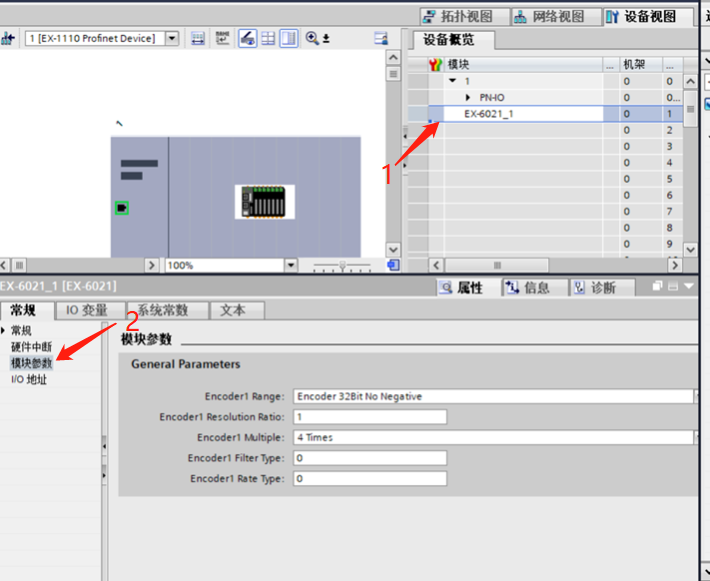710x581 pixels.
Task: Click the empty slot 2 row
Action: 545,130
